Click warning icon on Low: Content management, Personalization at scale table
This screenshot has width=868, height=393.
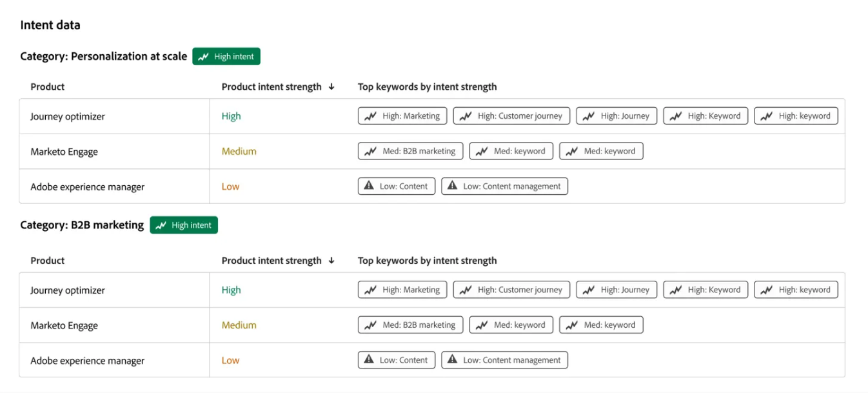(453, 186)
